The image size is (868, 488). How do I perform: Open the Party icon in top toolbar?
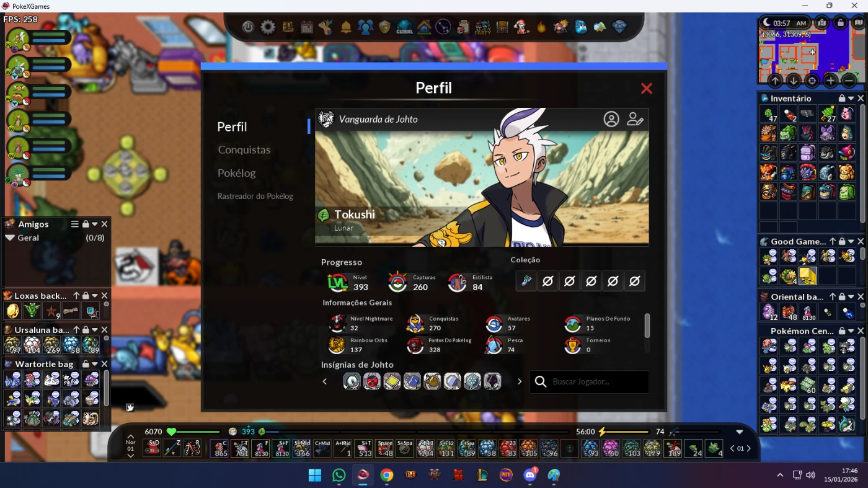[482, 27]
